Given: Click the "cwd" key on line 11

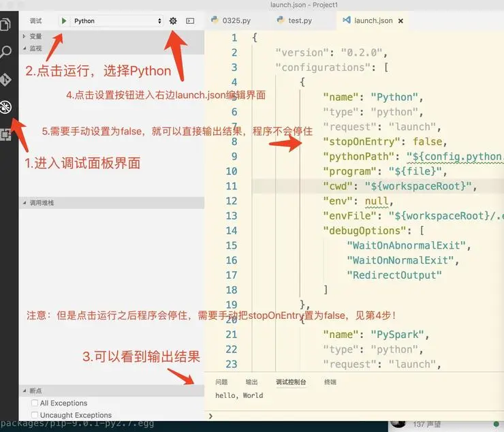Looking at the screenshot, I should click(x=338, y=186).
